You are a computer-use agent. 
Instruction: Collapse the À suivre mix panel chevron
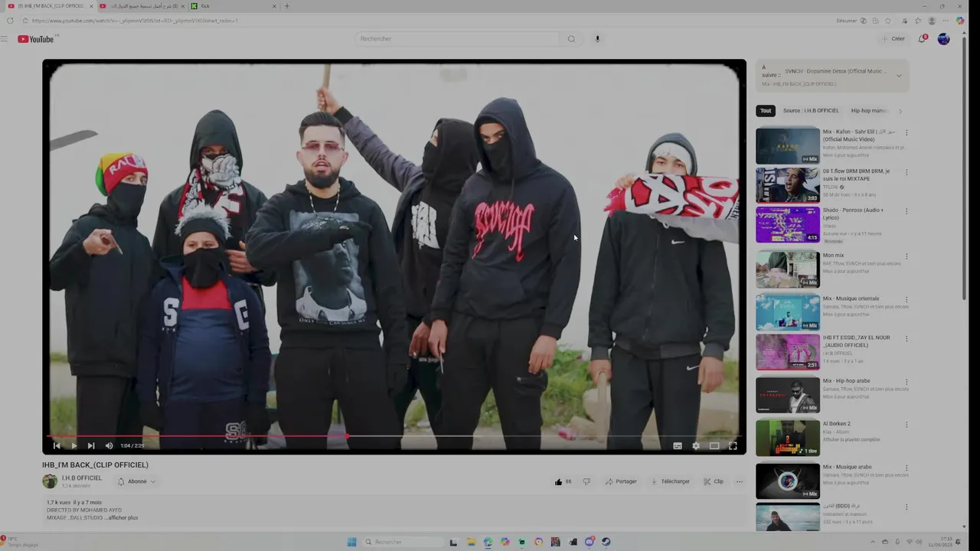(899, 76)
